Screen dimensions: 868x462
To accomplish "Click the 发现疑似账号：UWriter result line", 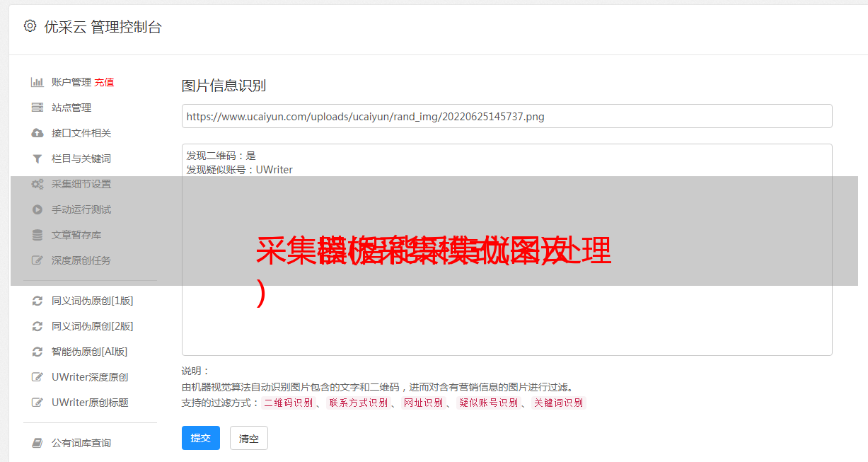I will pos(239,170).
